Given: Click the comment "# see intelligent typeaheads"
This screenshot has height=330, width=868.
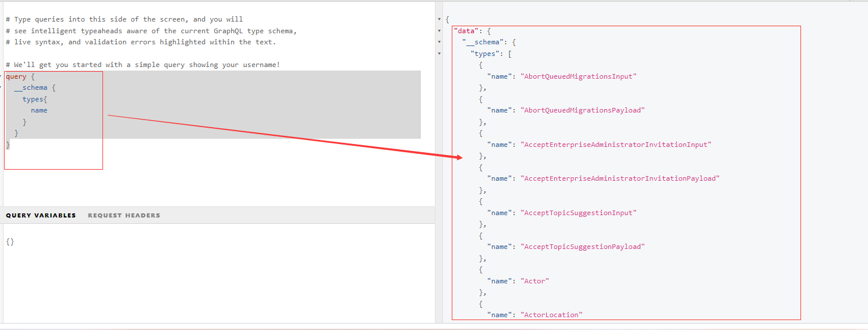Looking at the screenshot, I should (151, 30).
